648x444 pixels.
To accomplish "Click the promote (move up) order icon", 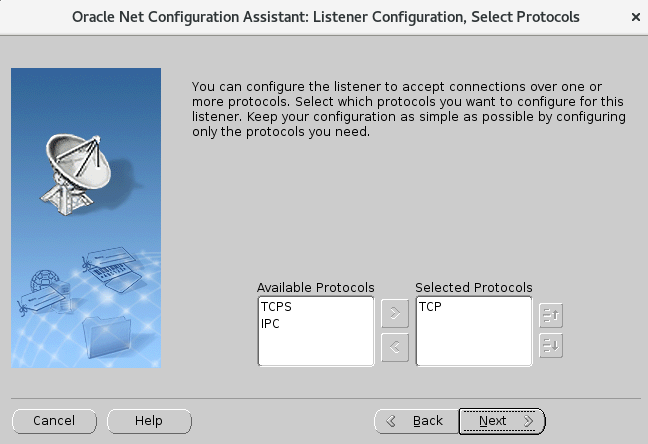I will click(551, 315).
